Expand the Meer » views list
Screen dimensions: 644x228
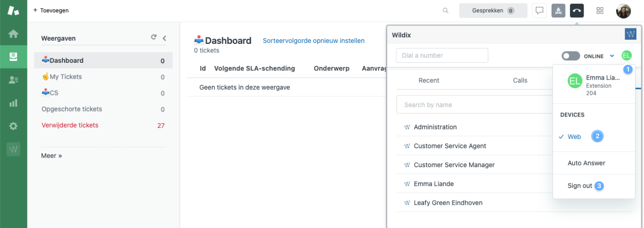pos(51,155)
